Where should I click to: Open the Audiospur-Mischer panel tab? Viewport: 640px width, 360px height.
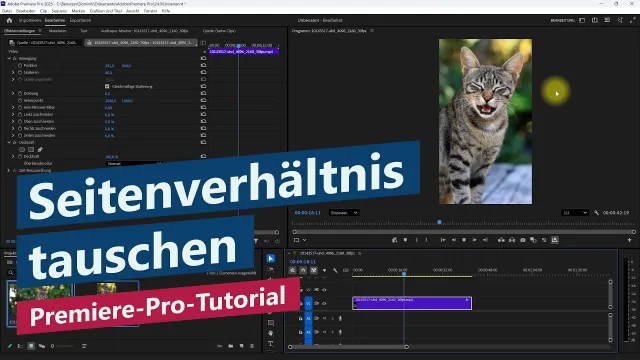click(144, 31)
